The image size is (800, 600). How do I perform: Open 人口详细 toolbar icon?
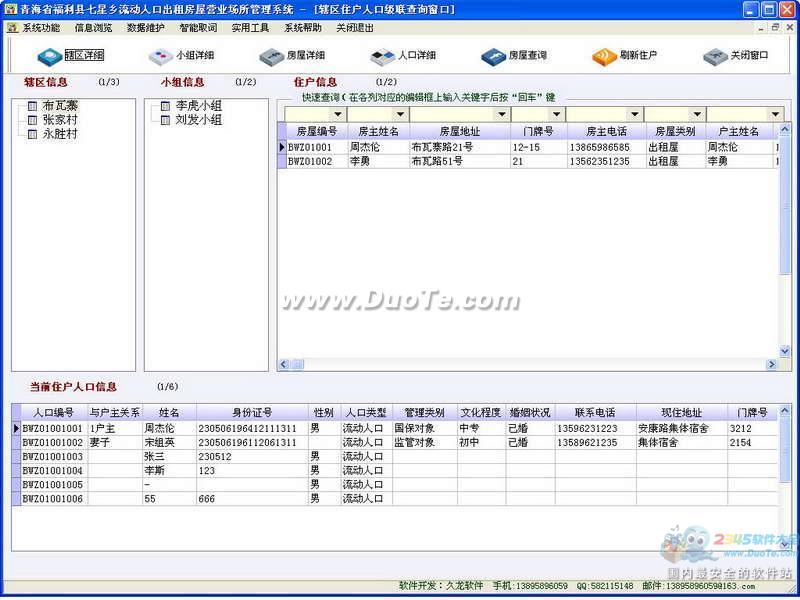click(383, 56)
